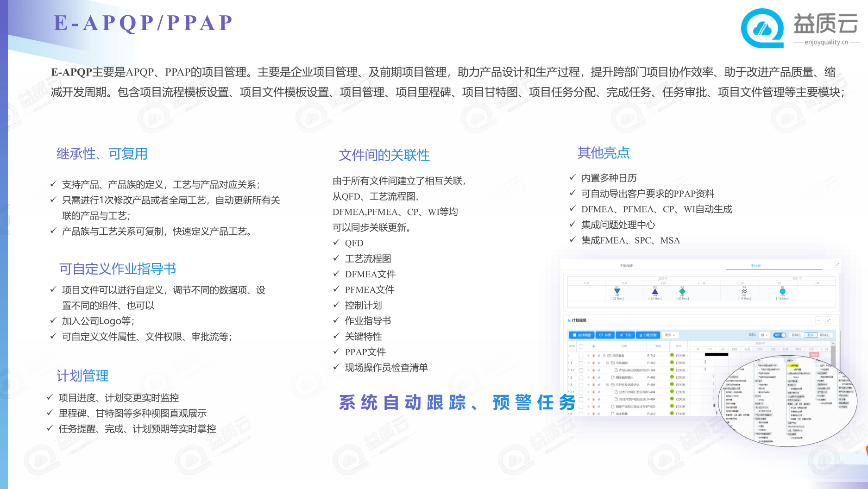
Task: Click the magnified mind-map thumbnail
Action: point(787,401)
